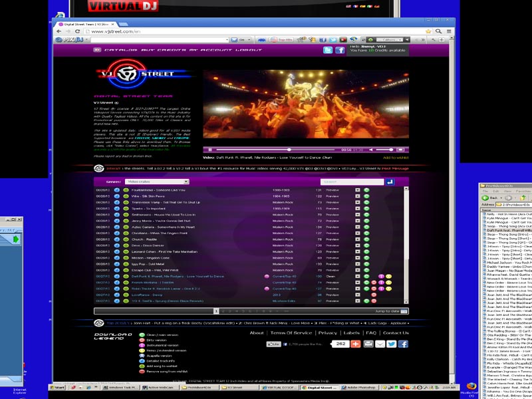Image resolution: width=532 pixels, height=399 pixels.
Task: Submit search with the blue enter button
Action: point(390,182)
